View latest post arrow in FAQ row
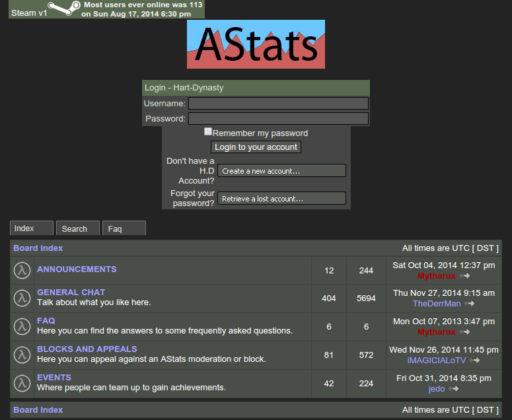This screenshot has width=512, height=420. tap(464, 332)
